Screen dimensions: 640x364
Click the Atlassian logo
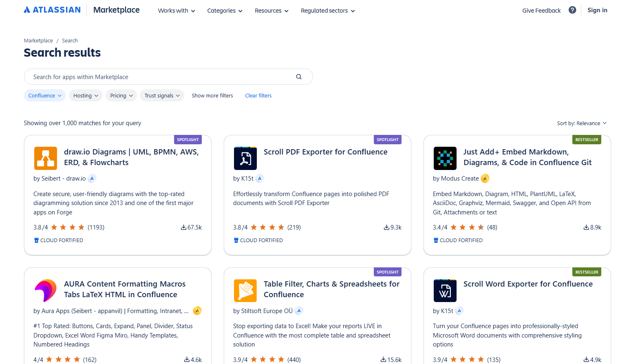coord(52,10)
